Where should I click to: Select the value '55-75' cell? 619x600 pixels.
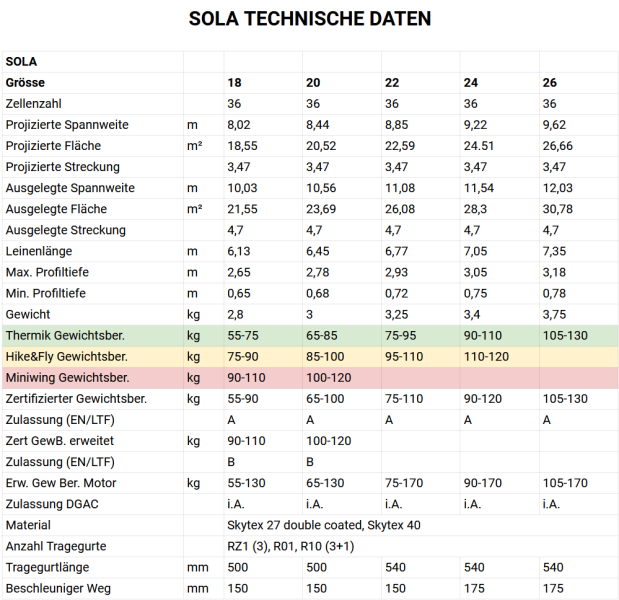pos(243,336)
